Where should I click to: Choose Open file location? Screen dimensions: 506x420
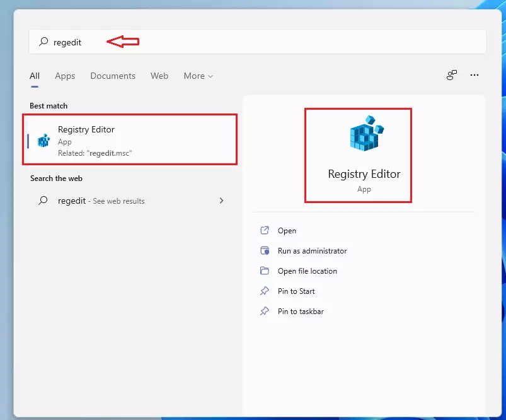click(x=308, y=271)
